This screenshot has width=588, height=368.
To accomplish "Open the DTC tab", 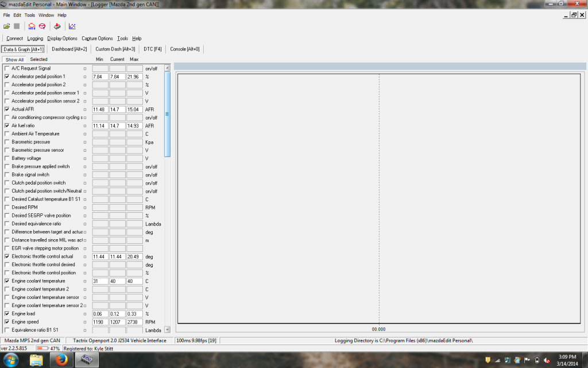I will (152, 49).
